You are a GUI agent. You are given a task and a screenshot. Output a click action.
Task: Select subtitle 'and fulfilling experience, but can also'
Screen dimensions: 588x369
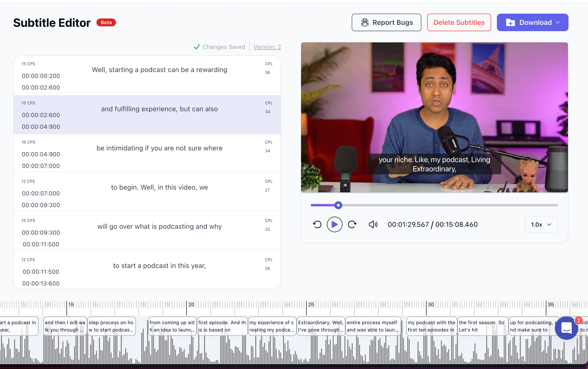pos(160,109)
